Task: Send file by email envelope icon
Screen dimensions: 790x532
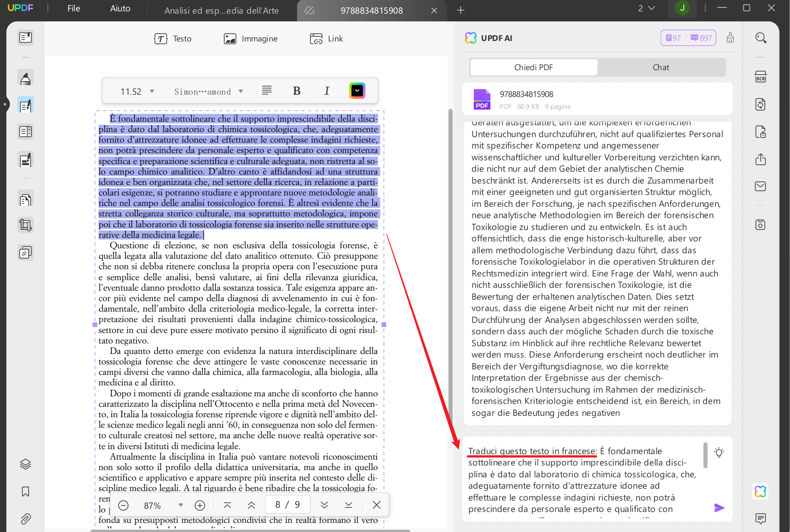Action: (760, 186)
